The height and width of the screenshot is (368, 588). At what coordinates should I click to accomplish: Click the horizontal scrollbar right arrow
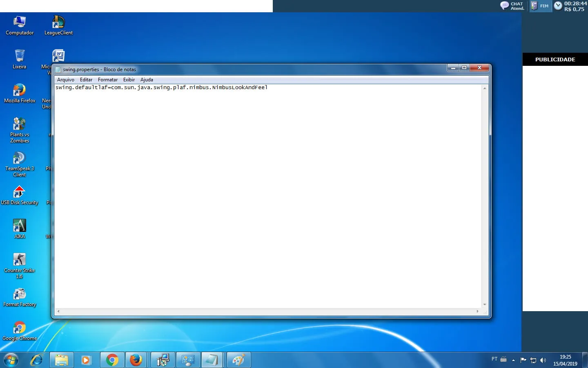point(477,312)
